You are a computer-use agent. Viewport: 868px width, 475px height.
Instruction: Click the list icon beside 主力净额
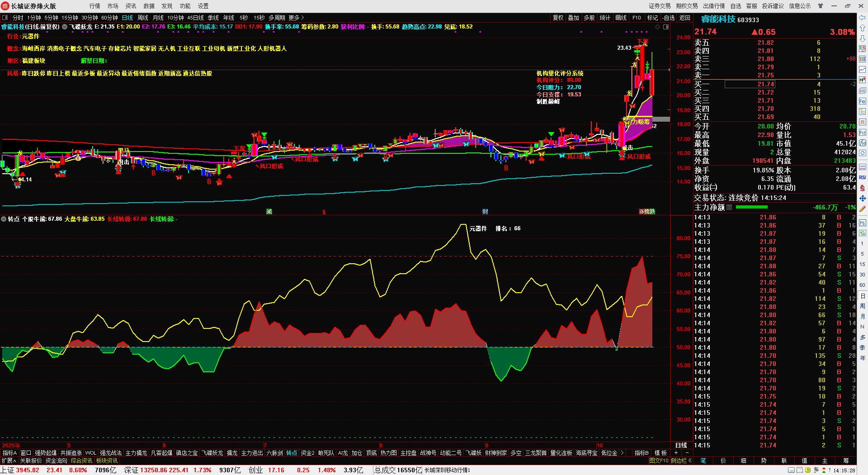point(729,207)
